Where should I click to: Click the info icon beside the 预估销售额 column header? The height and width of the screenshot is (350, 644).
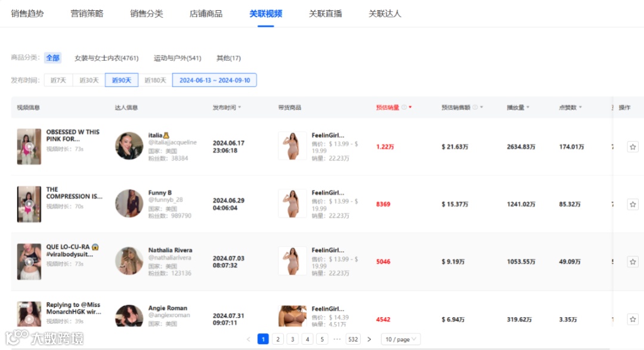coord(476,107)
